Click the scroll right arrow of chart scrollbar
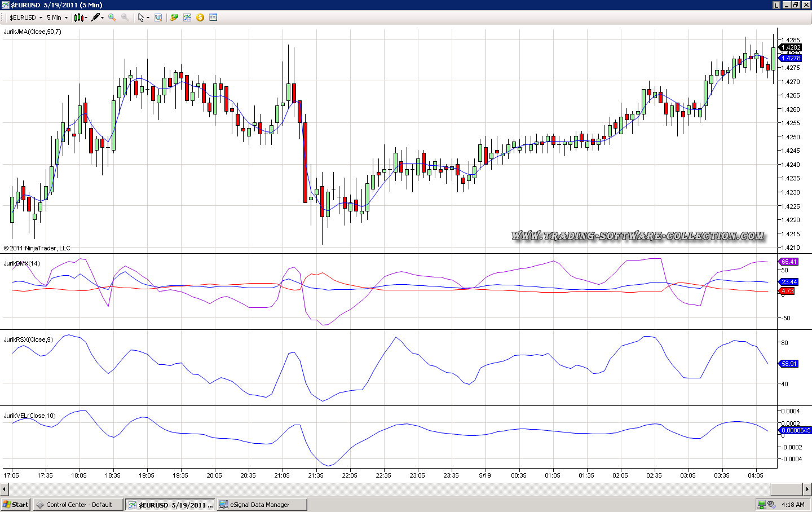 [x=807, y=489]
